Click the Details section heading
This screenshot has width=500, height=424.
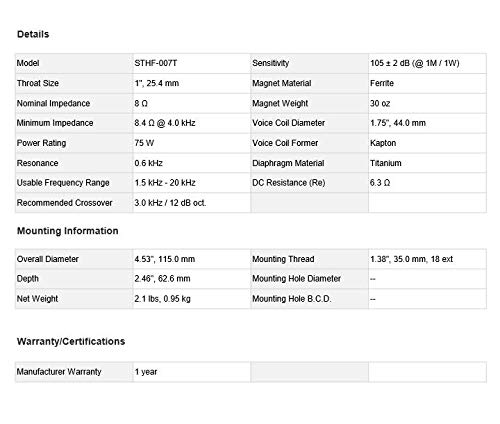point(33,34)
